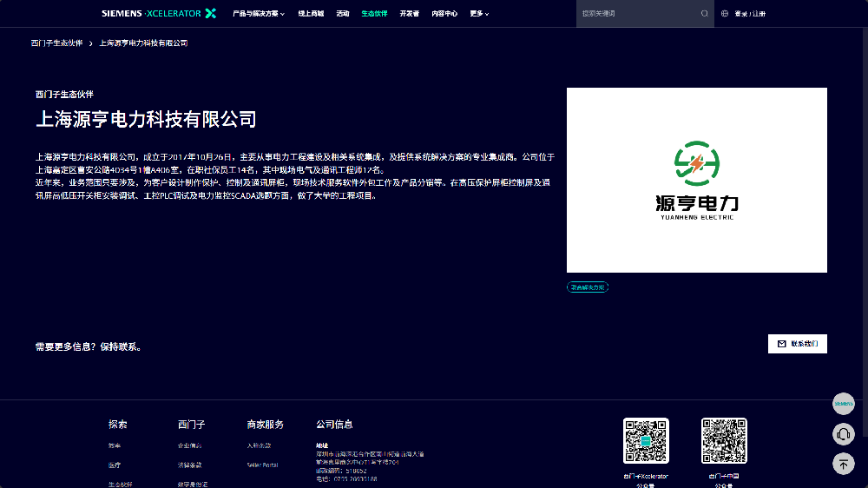This screenshot has height=488, width=868.
Task: Click the 需要更多信息？保持联系。 text
Action: pos(89,346)
